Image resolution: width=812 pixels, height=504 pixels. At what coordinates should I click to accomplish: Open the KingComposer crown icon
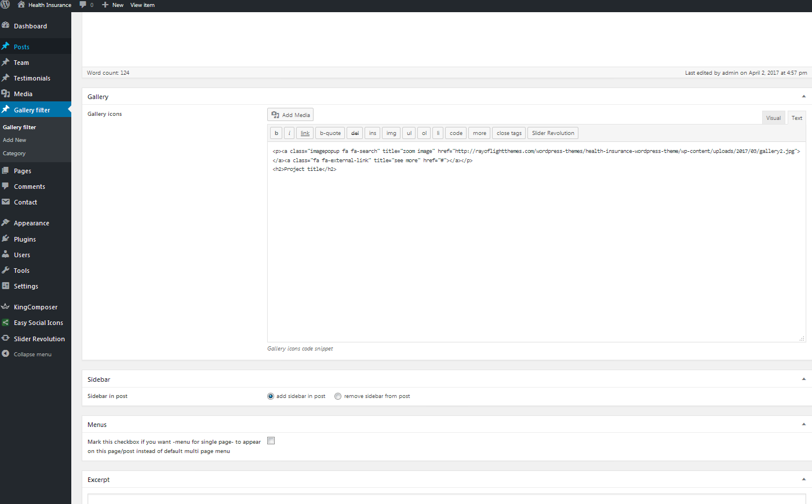point(6,306)
